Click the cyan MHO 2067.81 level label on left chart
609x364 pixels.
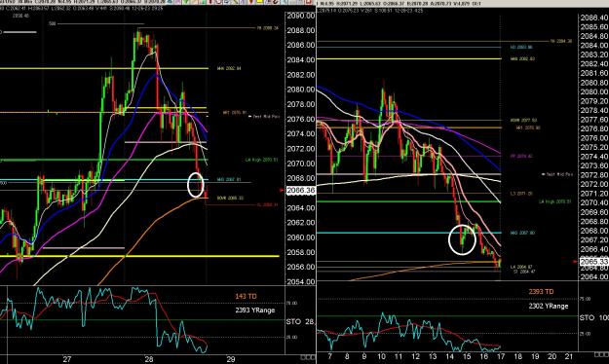tap(229, 180)
